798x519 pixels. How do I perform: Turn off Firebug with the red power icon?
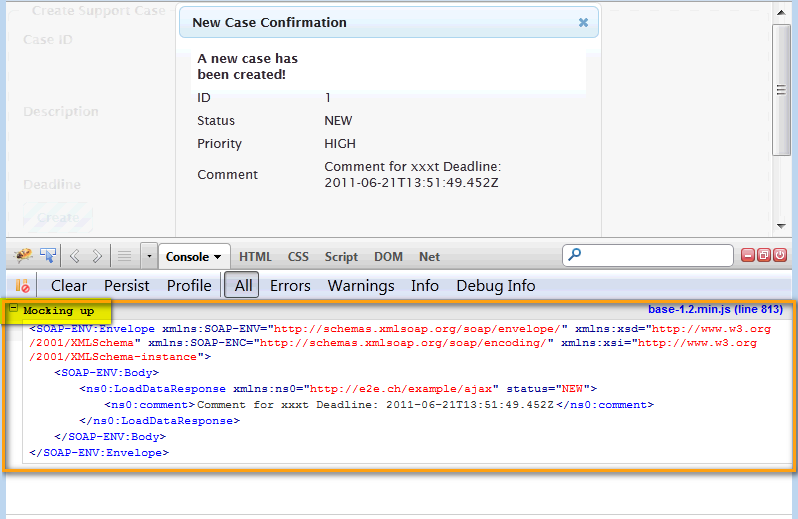780,256
